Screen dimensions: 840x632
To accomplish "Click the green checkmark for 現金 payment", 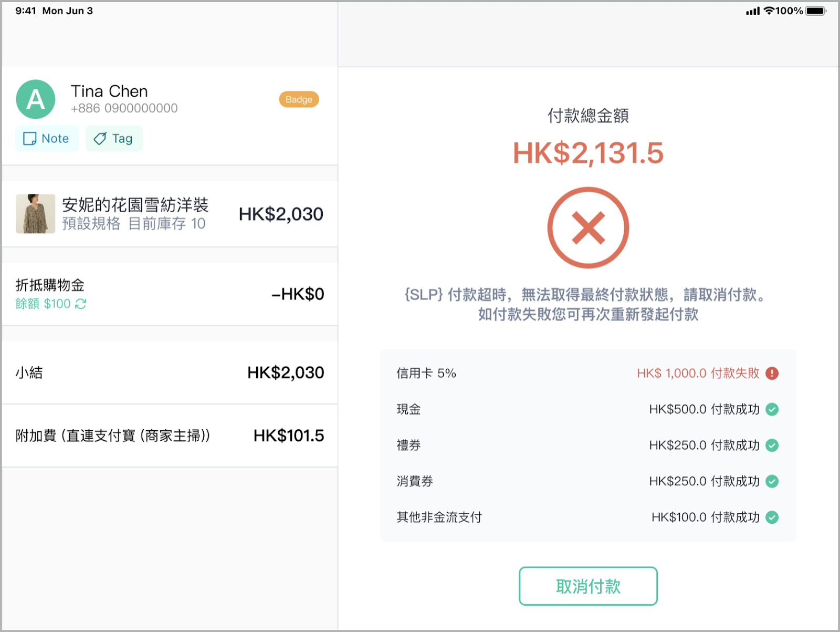I will [772, 409].
